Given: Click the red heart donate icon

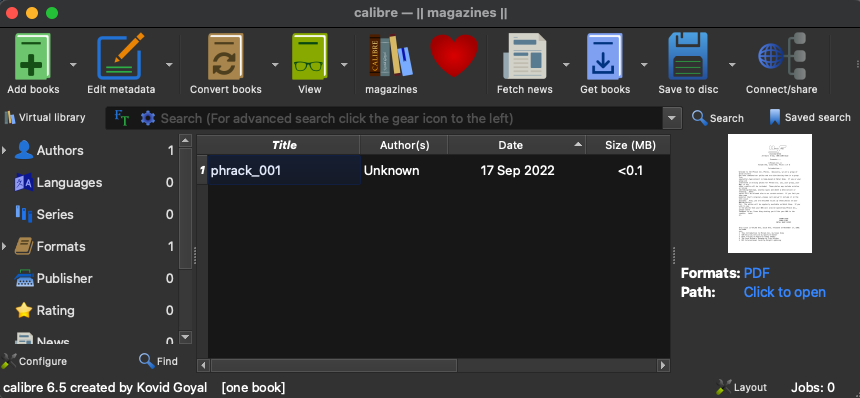Looking at the screenshot, I should (x=454, y=56).
